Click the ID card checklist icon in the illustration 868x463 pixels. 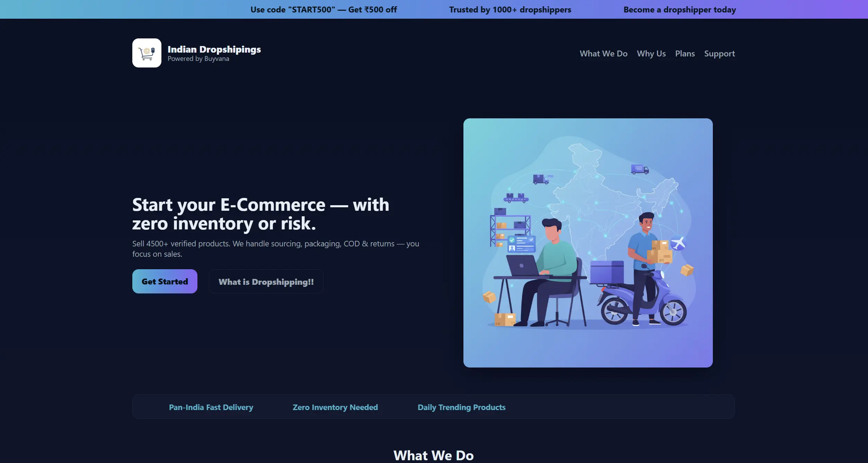coord(521,244)
